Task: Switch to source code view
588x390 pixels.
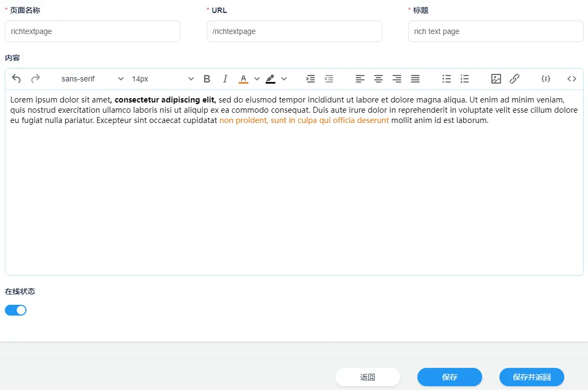Action: point(572,79)
